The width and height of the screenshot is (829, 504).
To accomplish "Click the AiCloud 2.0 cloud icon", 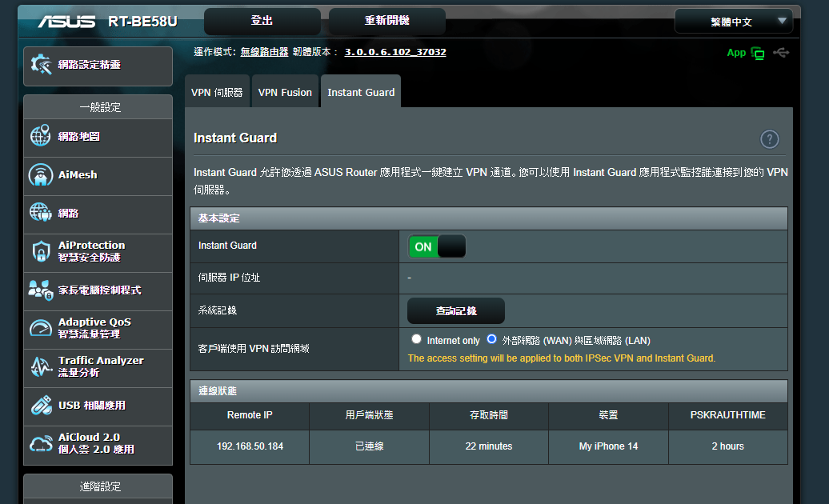I will point(41,444).
